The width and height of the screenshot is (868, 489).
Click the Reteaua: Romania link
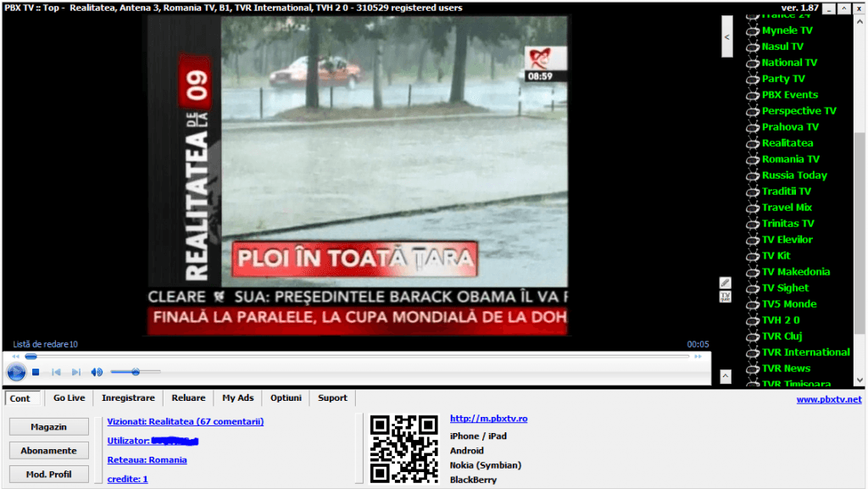[147, 460]
